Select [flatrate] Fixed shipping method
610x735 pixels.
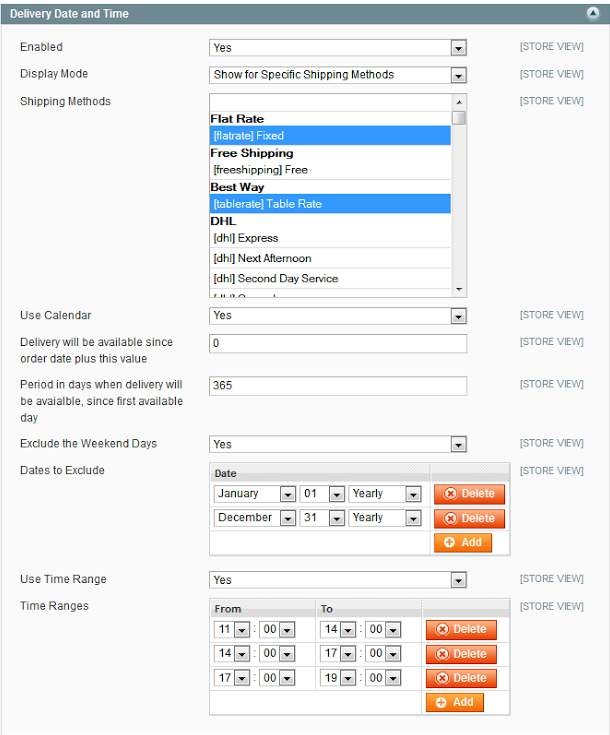coord(330,135)
